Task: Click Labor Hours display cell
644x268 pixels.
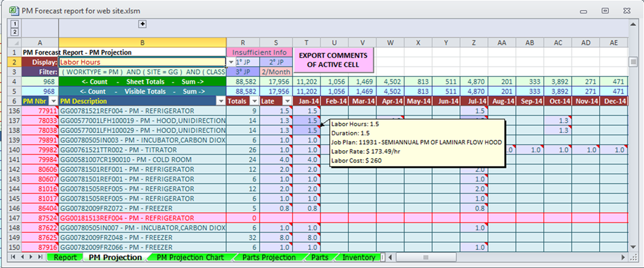Action: click(x=143, y=62)
